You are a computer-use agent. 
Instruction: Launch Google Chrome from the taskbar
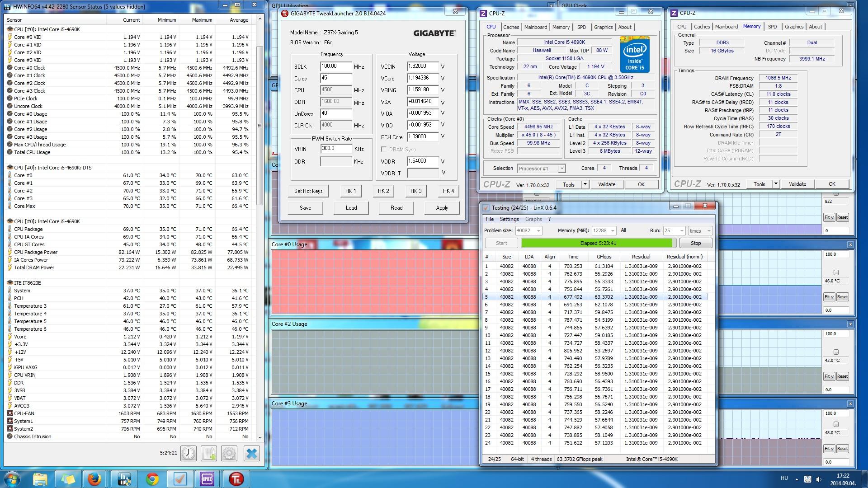click(x=152, y=479)
